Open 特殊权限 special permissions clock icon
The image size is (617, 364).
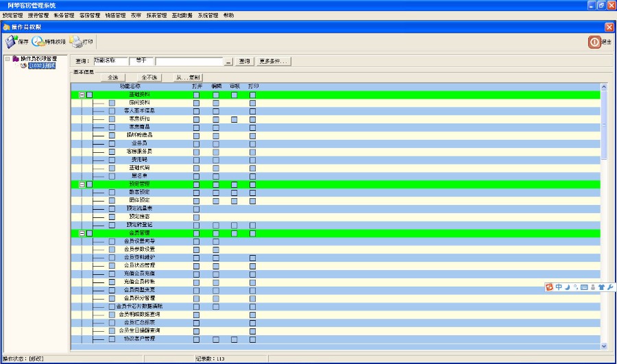(x=38, y=41)
